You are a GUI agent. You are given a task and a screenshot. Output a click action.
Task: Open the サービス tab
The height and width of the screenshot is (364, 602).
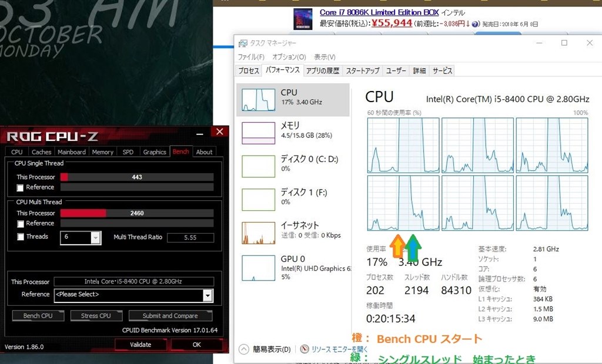click(x=442, y=71)
